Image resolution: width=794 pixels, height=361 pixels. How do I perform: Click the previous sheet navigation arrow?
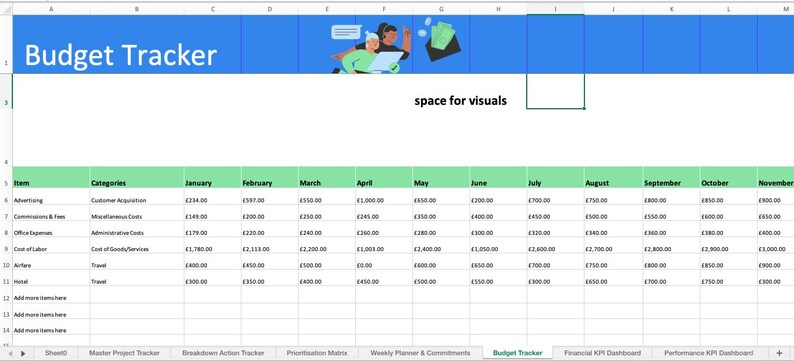click(10, 353)
